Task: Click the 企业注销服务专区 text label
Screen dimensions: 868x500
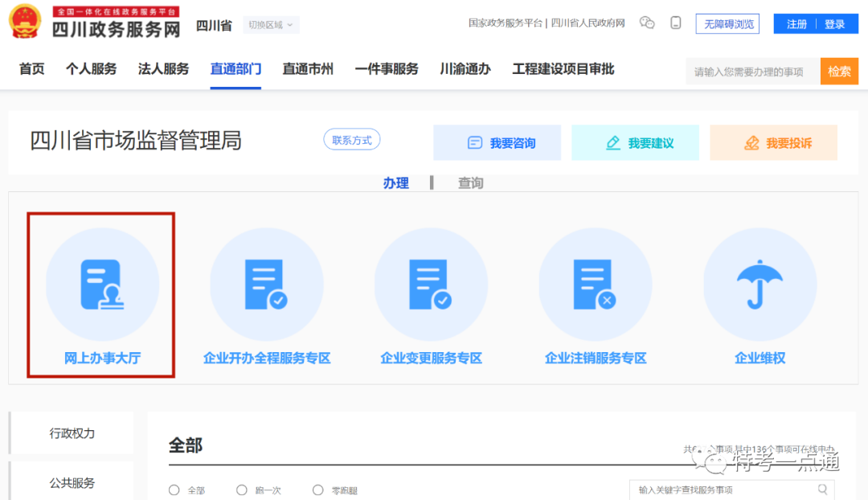Action: pos(596,359)
